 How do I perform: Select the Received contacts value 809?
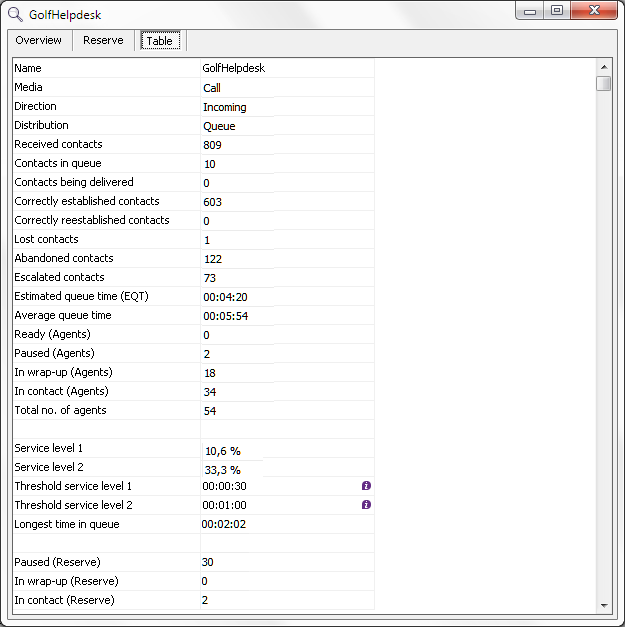pyautogui.click(x=212, y=145)
